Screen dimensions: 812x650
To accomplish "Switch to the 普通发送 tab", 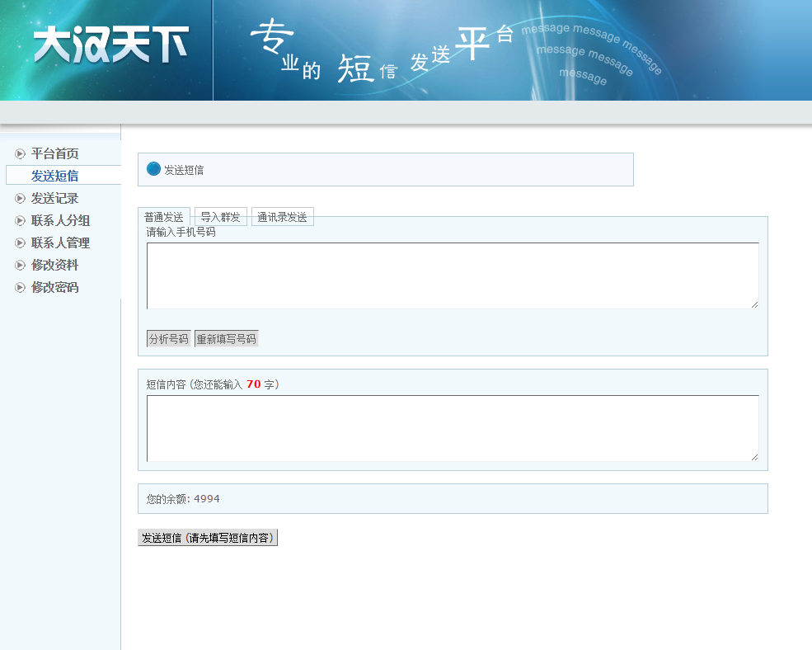I will point(163,217).
